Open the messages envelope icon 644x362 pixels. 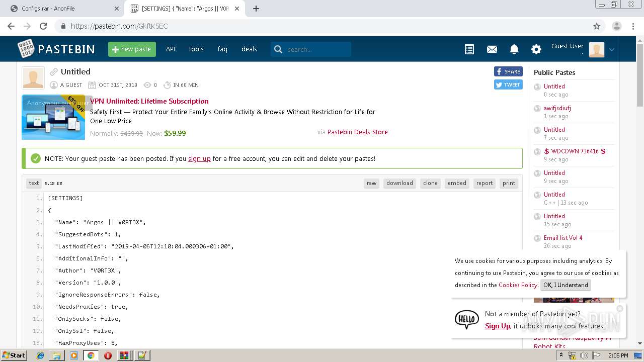click(492, 49)
